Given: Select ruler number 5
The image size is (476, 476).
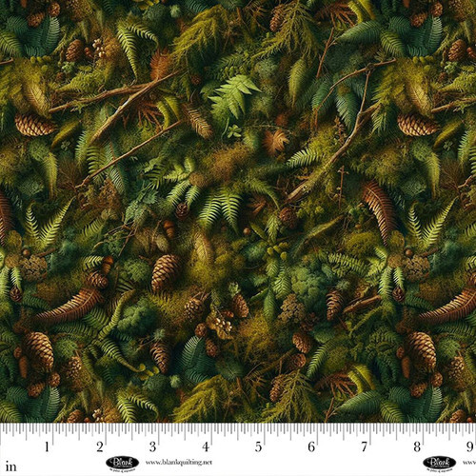Looking at the screenshot, I should [259, 447].
